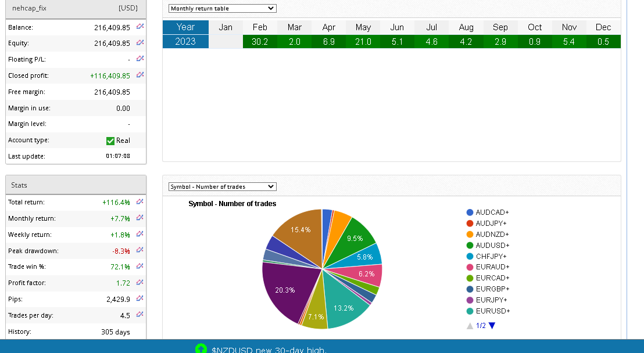Toggle the AUDCAD+ legend entry
This screenshot has width=644, height=353.
pyautogui.click(x=487, y=212)
